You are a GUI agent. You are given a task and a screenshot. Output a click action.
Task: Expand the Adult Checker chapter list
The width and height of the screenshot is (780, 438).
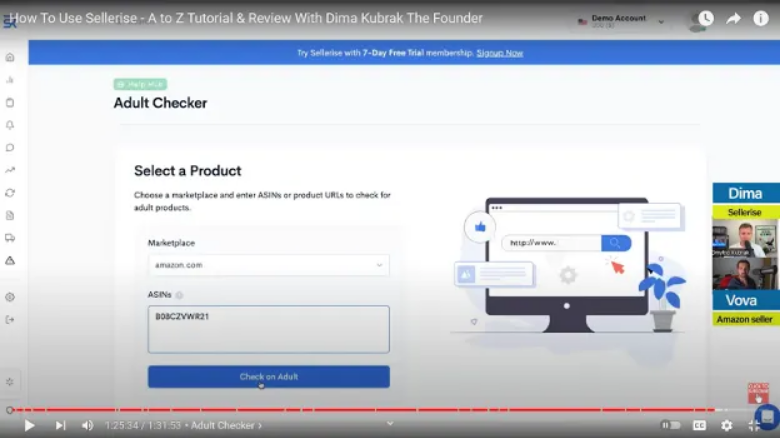tap(226, 426)
